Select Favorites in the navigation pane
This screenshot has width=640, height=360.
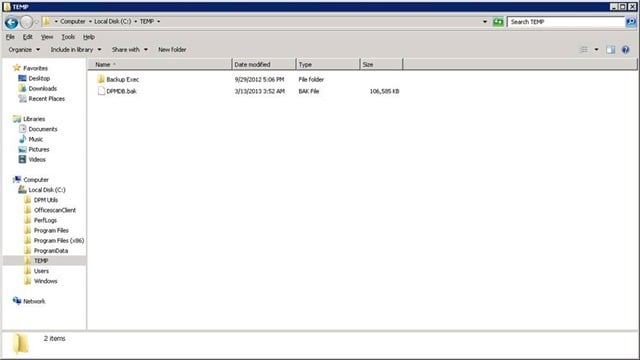[35, 68]
